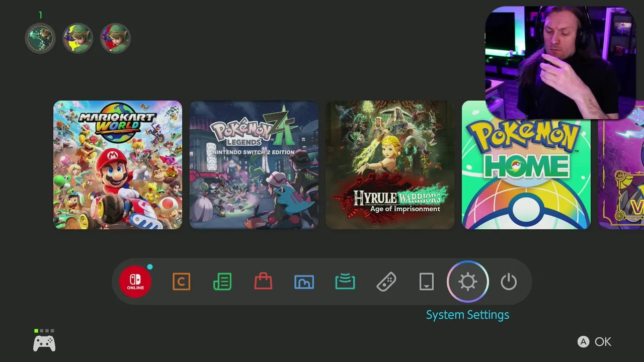Open GameShare teal icon
644x362 pixels.
345,282
